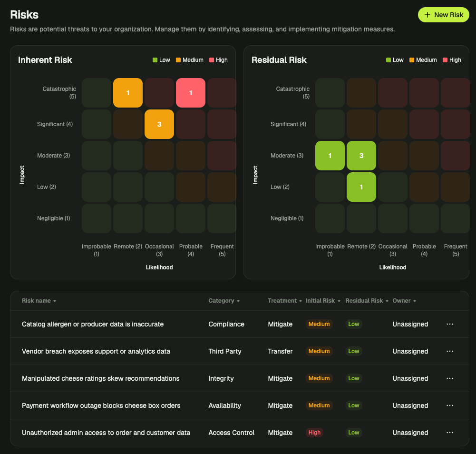This screenshot has height=454, width=476.
Task: Select the green Low Remote residual cell
Action: [361, 187]
